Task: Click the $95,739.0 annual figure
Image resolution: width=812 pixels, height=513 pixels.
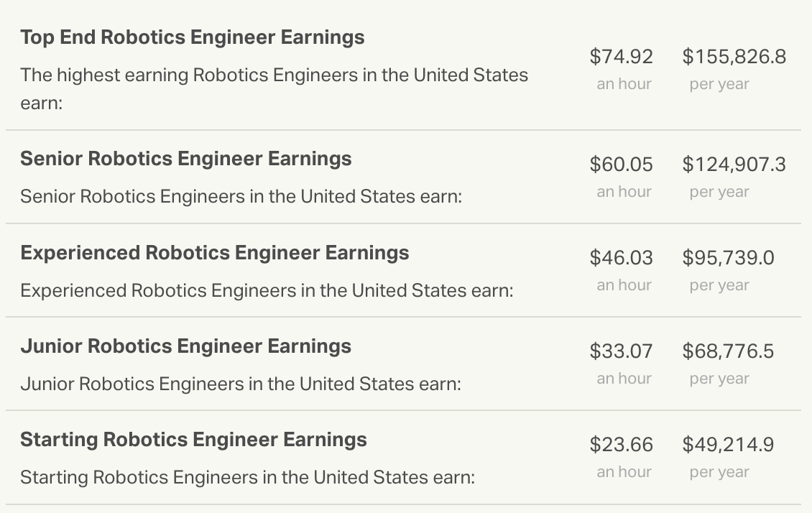Action: (x=728, y=258)
